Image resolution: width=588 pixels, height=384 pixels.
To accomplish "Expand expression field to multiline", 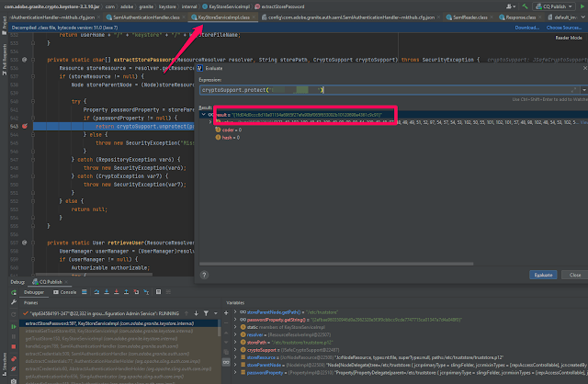I will pos(573,90).
